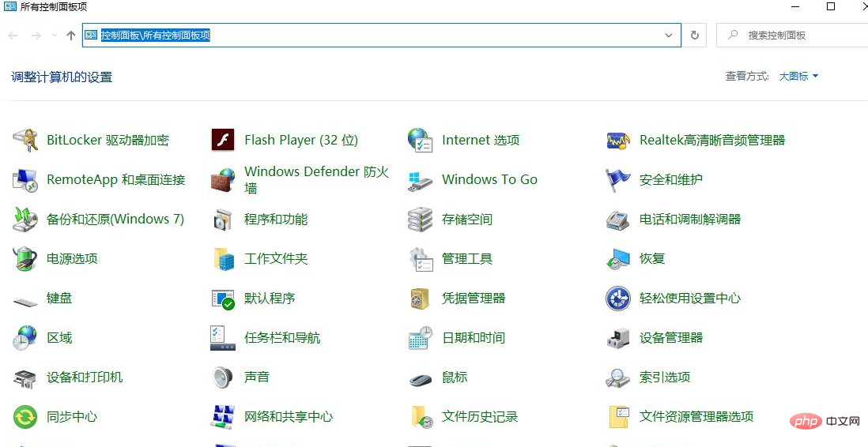This screenshot has width=868, height=447.
Task: Open the 区域 globe and clock icon
Action: tap(25, 338)
